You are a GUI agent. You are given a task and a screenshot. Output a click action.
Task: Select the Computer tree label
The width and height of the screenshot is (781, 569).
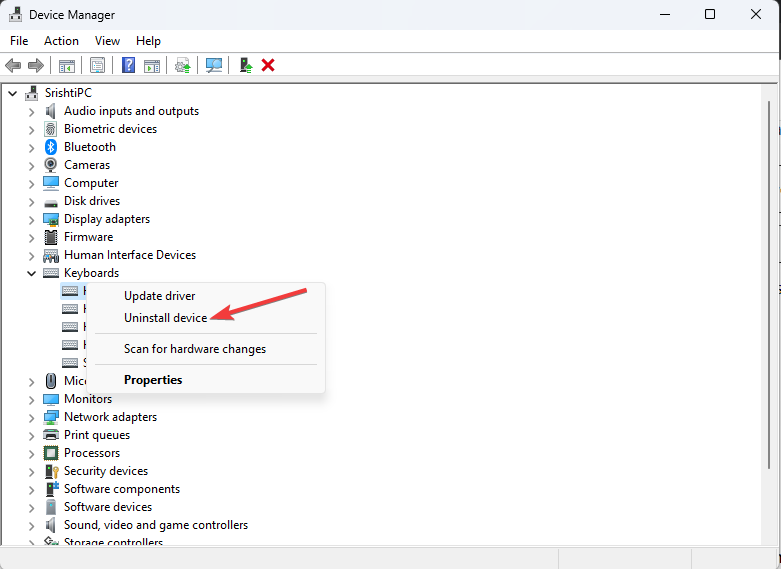pos(91,183)
